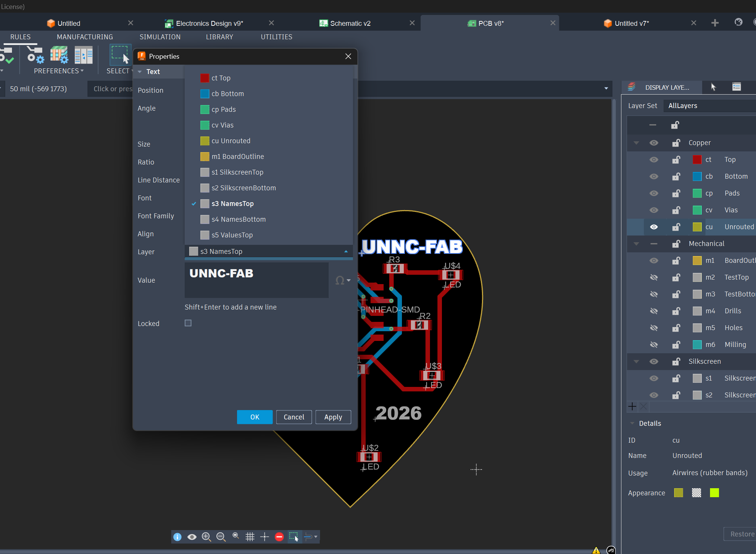Click the bright green Appearance swatch
Viewport: 756px width, 554px height.
click(714, 493)
